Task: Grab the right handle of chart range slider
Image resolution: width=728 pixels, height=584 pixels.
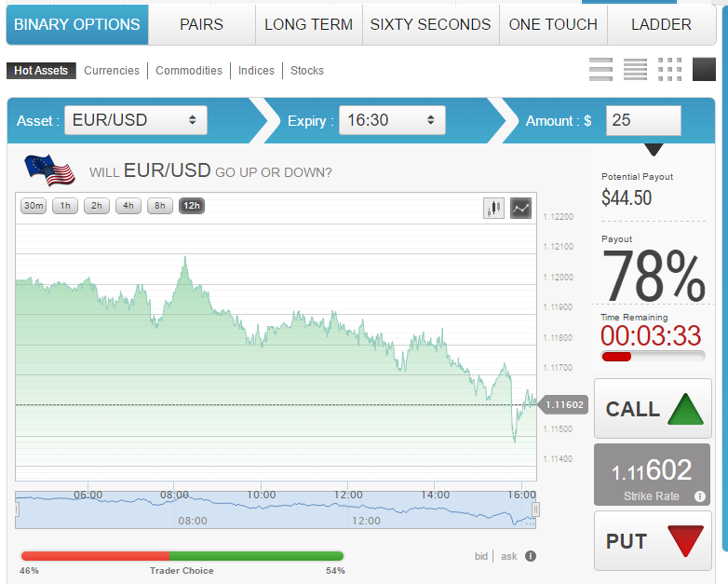Action: pos(535,509)
